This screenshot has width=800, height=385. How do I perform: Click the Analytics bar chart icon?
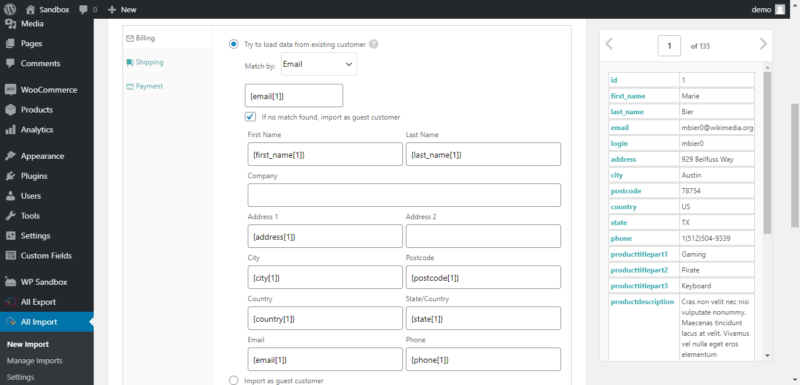(10, 130)
